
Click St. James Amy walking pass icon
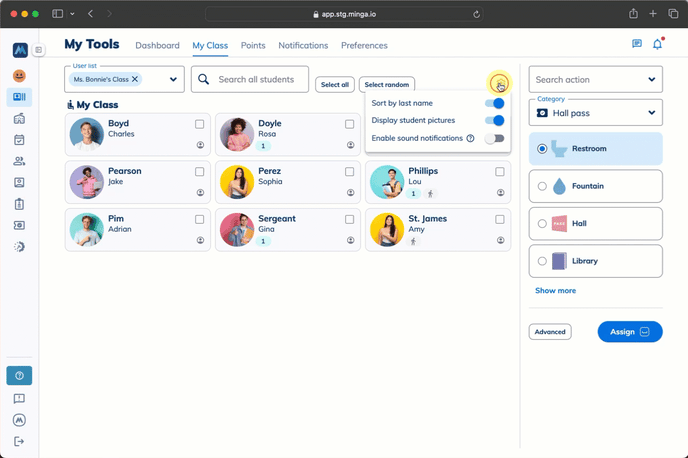point(413,241)
